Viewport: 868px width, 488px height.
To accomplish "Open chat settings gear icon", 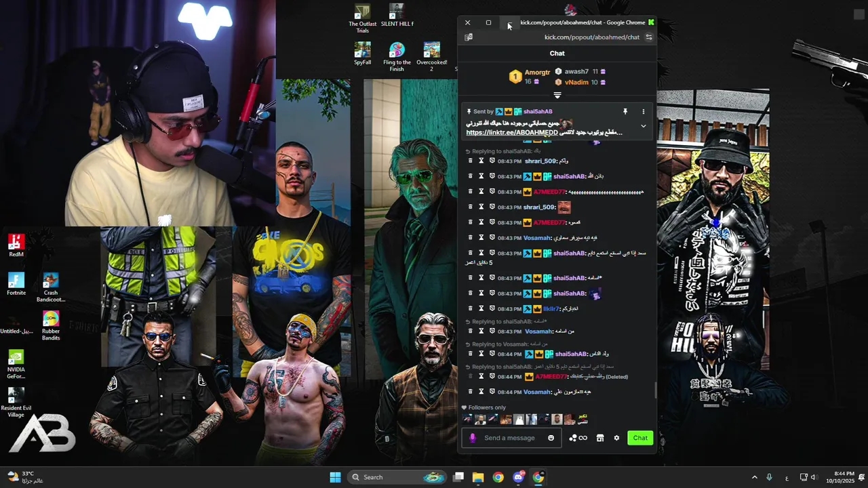I will (x=616, y=438).
